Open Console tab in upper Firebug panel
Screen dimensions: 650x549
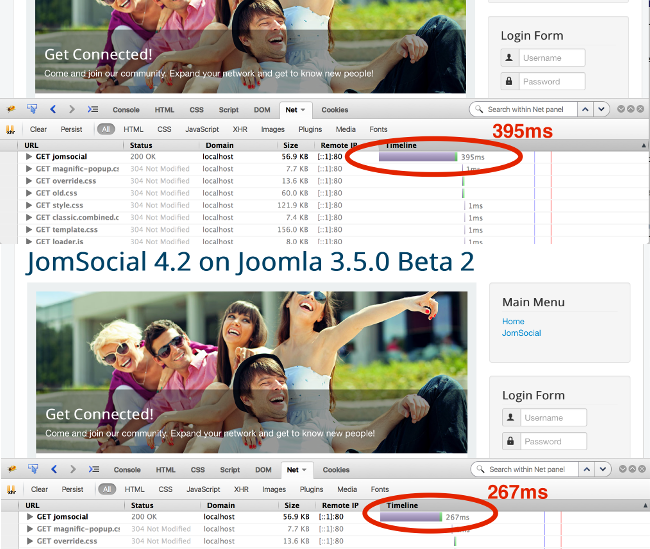[126, 110]
